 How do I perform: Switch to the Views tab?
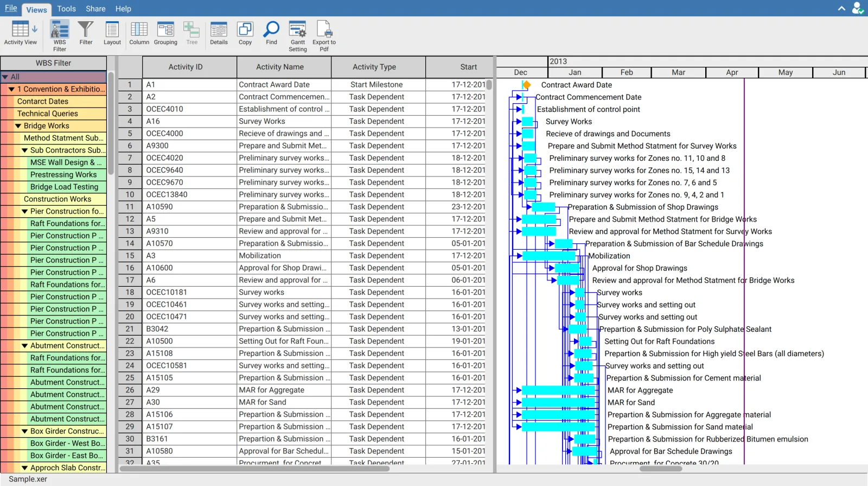click(x=36, y=9)
